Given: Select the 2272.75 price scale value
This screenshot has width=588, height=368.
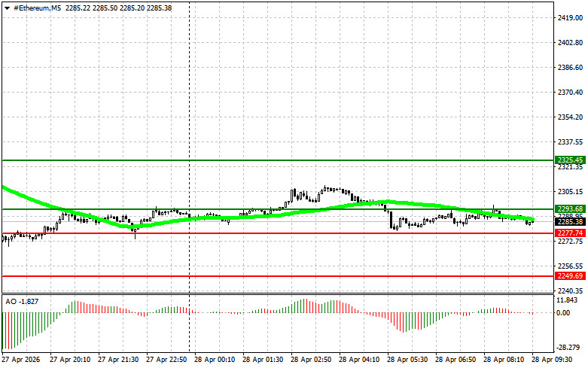Looking at the screenshot, I should pos(570,242).
